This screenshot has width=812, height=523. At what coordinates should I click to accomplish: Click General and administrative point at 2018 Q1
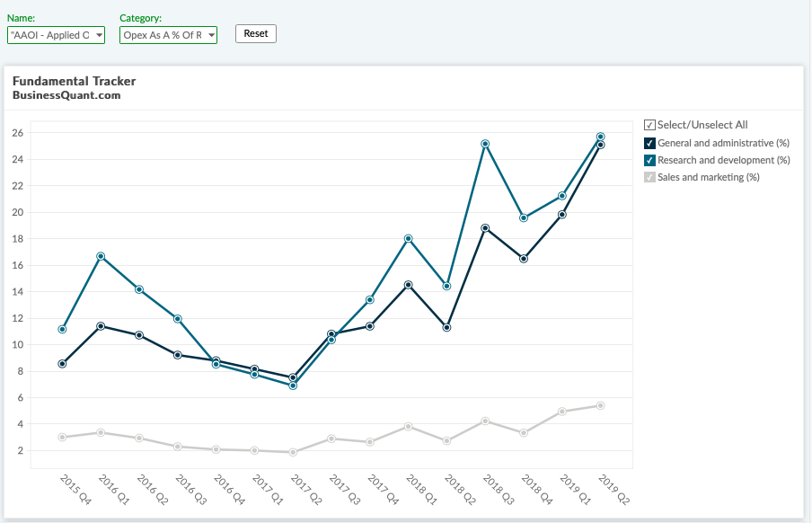click(409, 285)
